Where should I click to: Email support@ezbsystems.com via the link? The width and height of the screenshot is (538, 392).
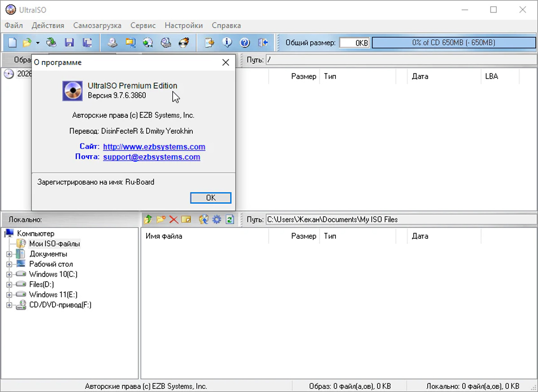[152, 157]
